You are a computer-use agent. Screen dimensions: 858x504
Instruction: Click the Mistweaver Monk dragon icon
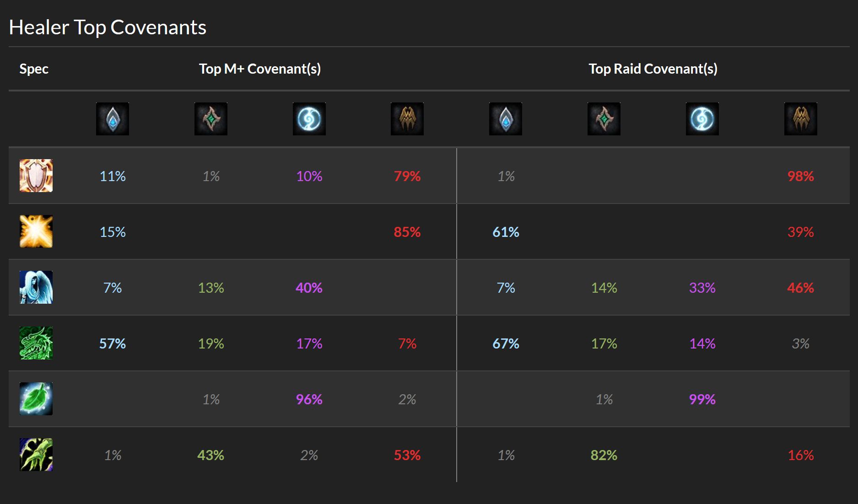(x=36, y=343)
